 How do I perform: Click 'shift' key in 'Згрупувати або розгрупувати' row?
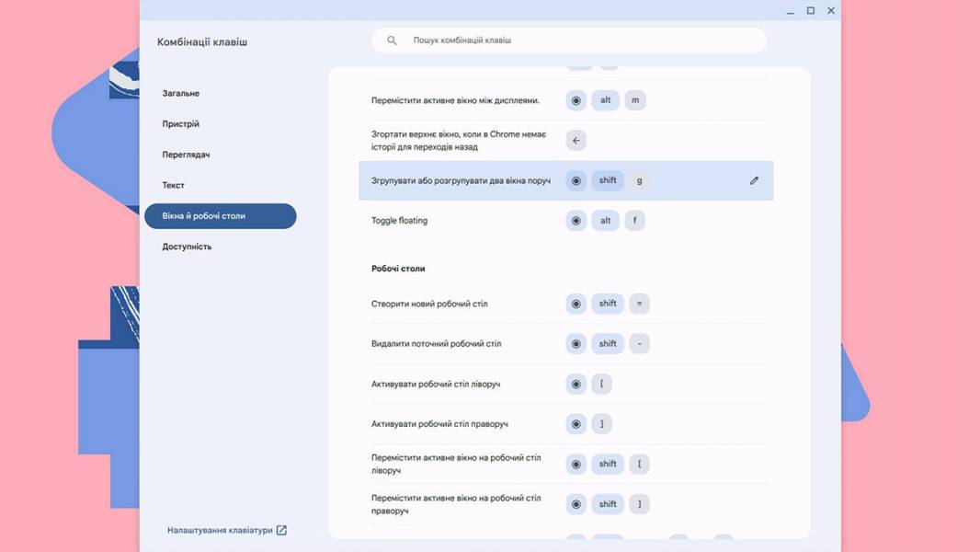click(x=608, y=180)
